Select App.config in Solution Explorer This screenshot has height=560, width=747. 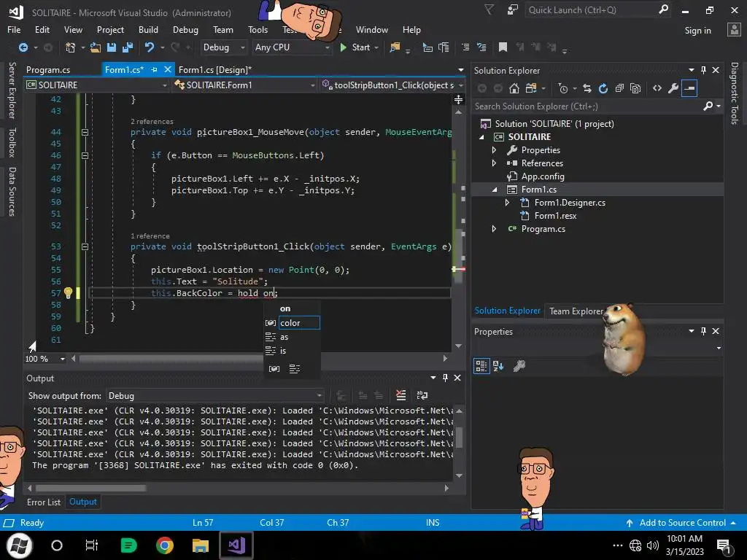pos(543,176)
